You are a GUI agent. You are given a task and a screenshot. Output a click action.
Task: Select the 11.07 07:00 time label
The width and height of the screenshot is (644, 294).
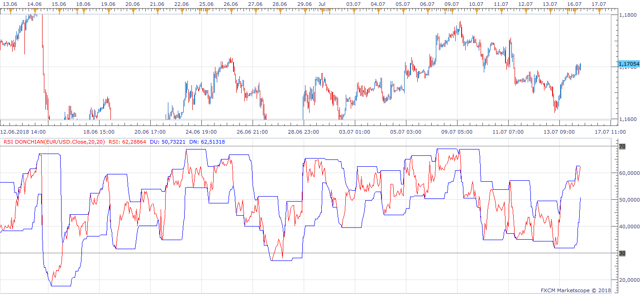click(509, 132)
